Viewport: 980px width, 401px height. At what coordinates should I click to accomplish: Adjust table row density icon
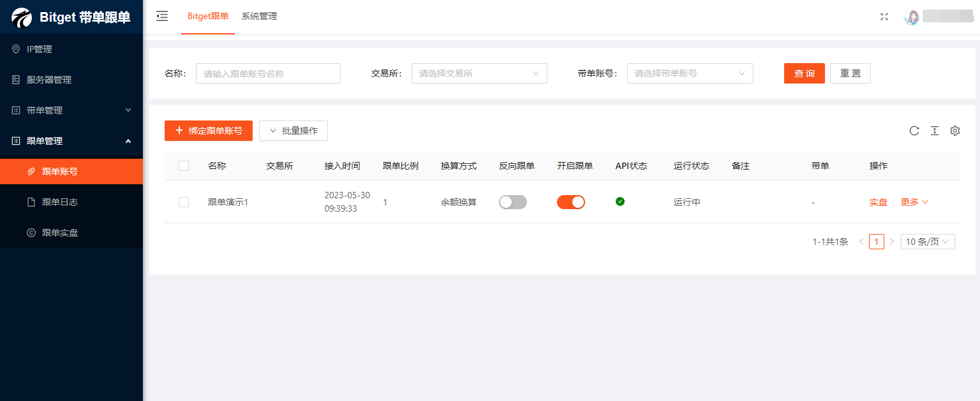coord(935,131)
